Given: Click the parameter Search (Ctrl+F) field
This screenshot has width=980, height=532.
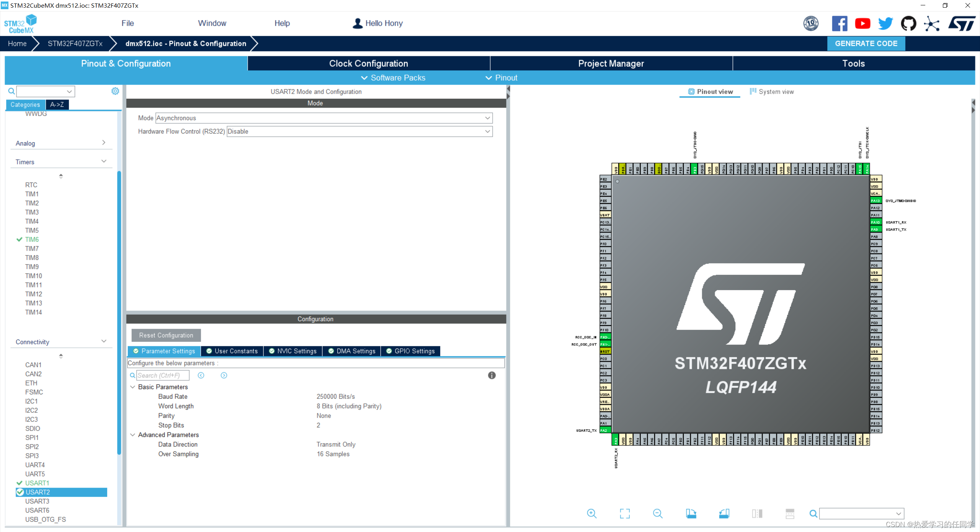Looking at the screenshot, I should click(163, 375).
